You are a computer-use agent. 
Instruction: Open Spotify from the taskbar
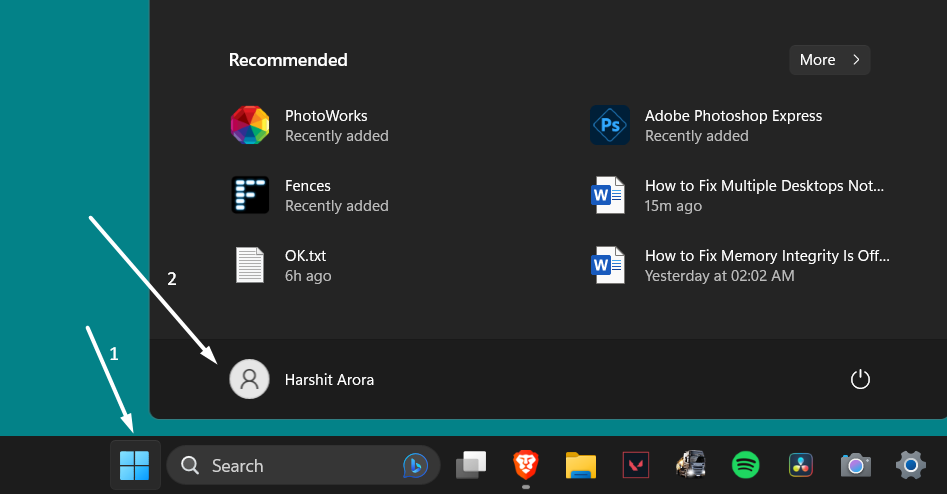(745, 465)
